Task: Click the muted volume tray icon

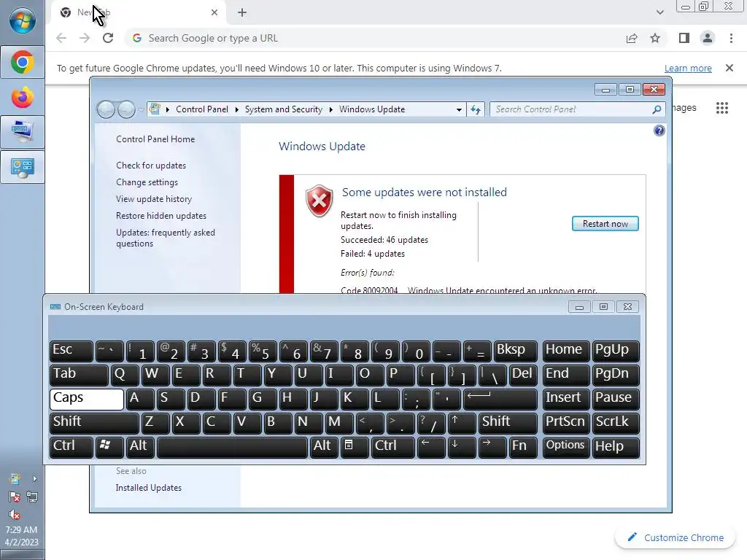Action: pyautogui.click(x=15, y=515)
